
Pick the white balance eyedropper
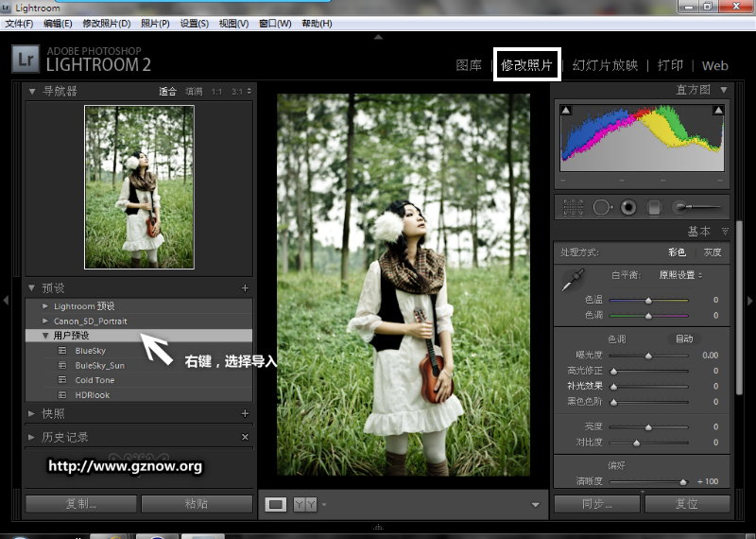pyautogui.click(x=573, y=281)
